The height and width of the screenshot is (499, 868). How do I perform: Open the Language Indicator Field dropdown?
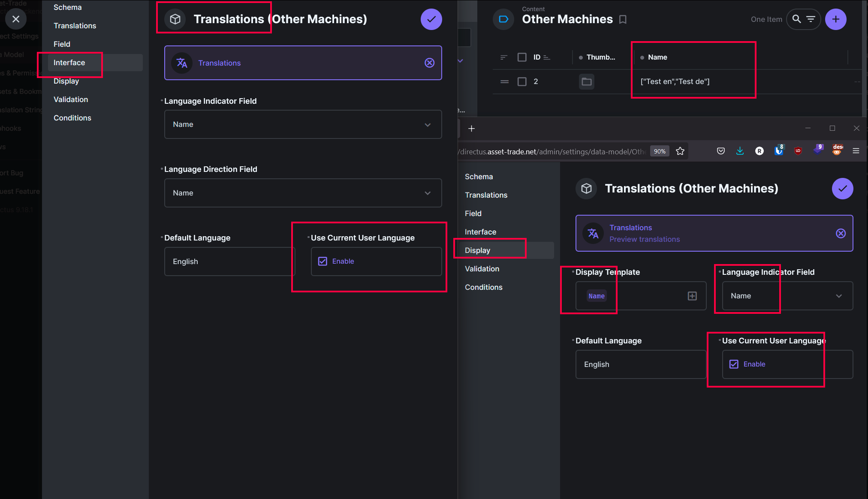[x=428, y=124]
